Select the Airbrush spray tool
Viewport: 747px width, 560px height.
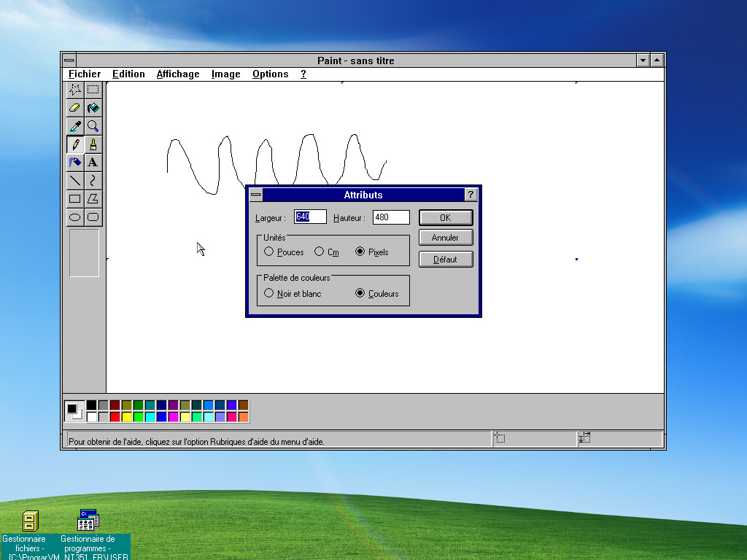coord(75,163)
